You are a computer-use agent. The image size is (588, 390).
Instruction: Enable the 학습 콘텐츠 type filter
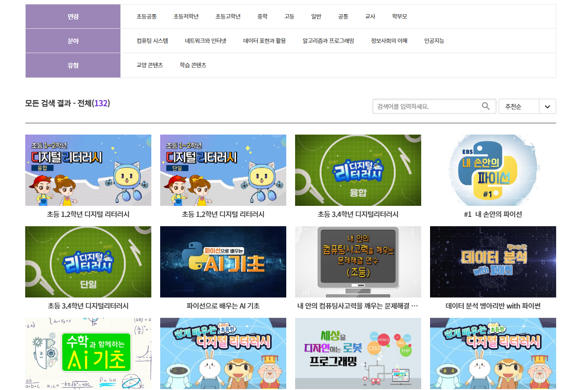(x=192, y=65)
